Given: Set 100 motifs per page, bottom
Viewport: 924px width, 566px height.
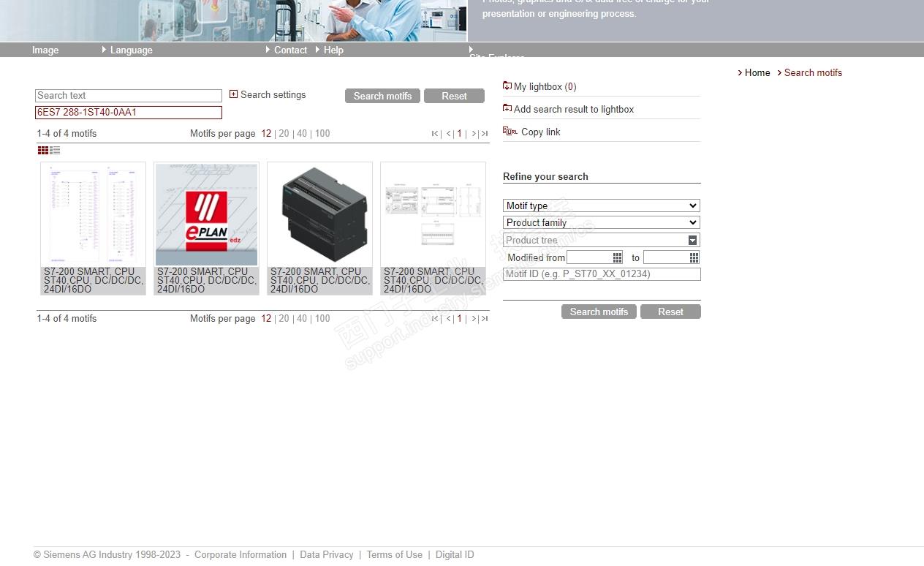Looking at the screenshot, I should click(x=322, y=319).
